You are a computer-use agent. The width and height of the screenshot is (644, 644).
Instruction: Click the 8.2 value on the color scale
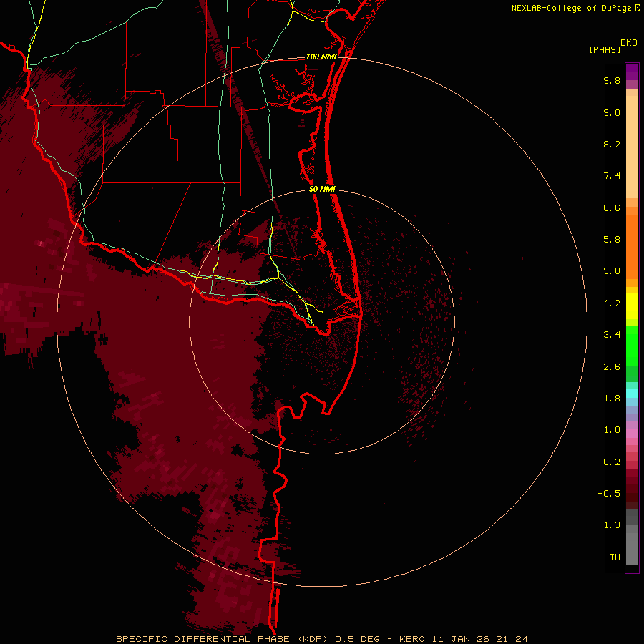click(x=612, y=145)
